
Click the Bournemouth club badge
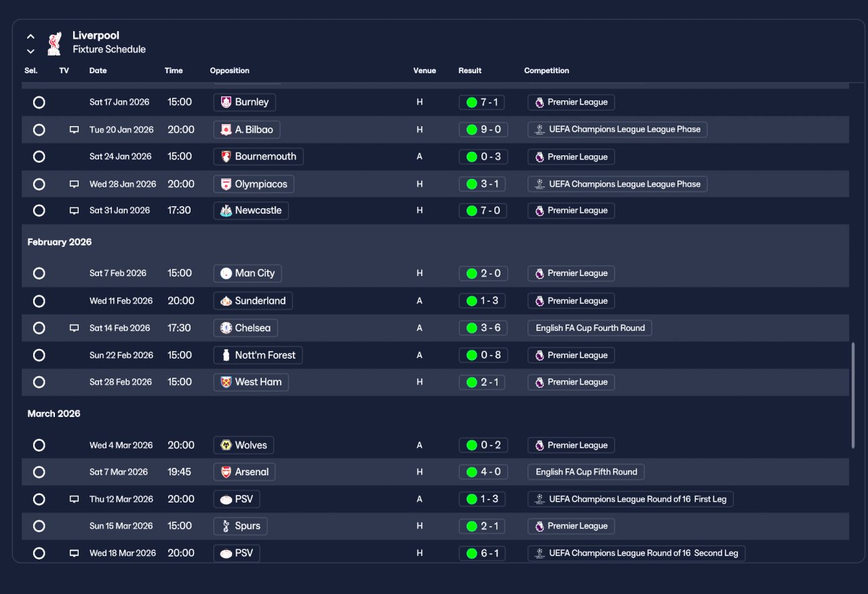[226, 157]
